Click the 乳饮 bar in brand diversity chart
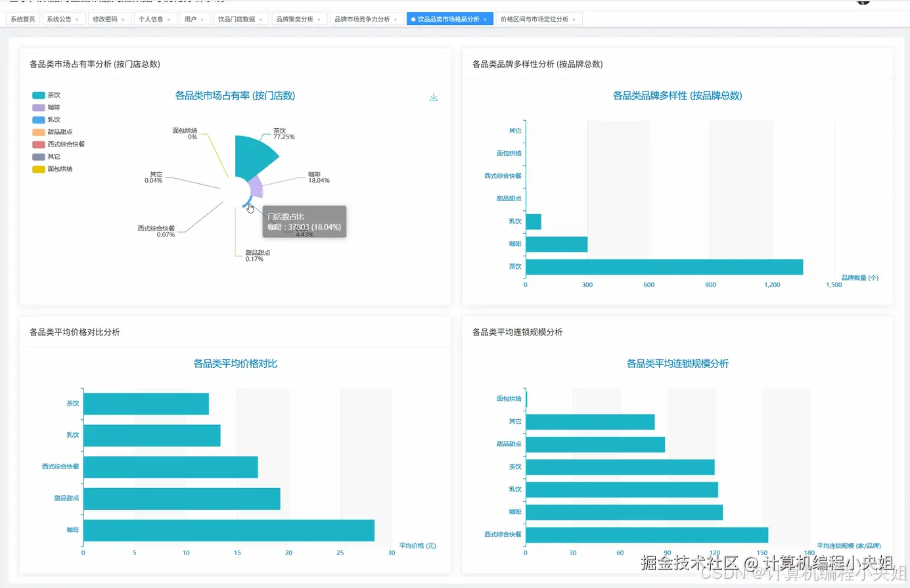 (534, 221)
